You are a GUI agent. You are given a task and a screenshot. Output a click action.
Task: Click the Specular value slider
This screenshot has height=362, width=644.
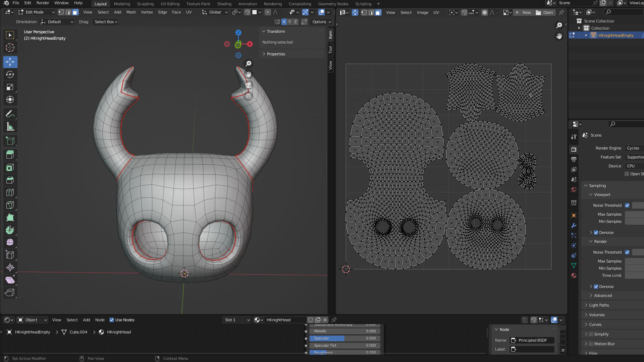[345, 338]
